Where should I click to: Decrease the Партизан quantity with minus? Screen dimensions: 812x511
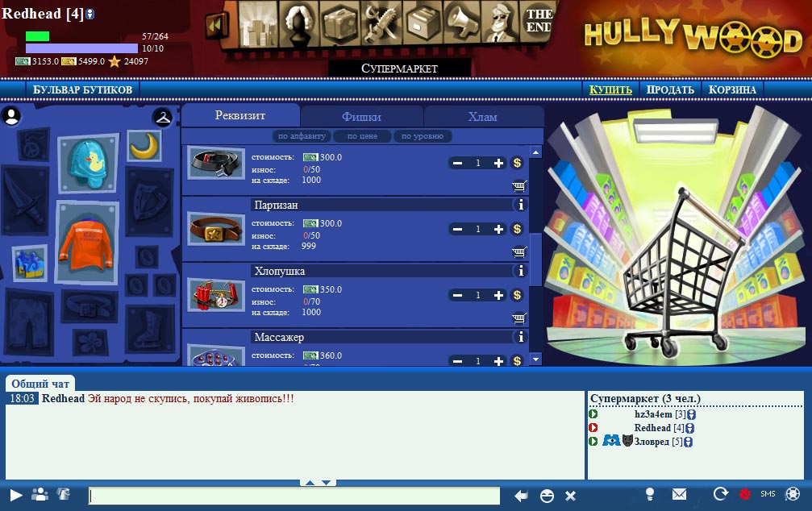[457, 229]
